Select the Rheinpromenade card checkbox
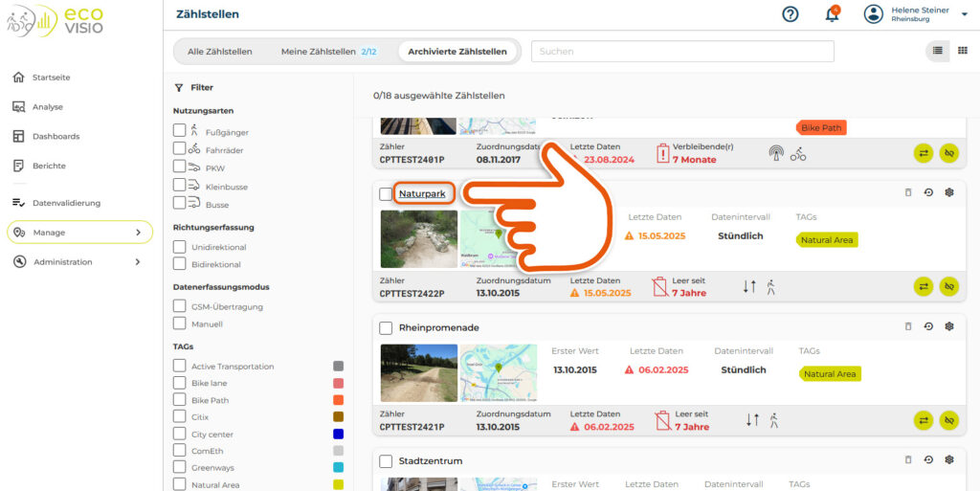 (x=386, y=328)
